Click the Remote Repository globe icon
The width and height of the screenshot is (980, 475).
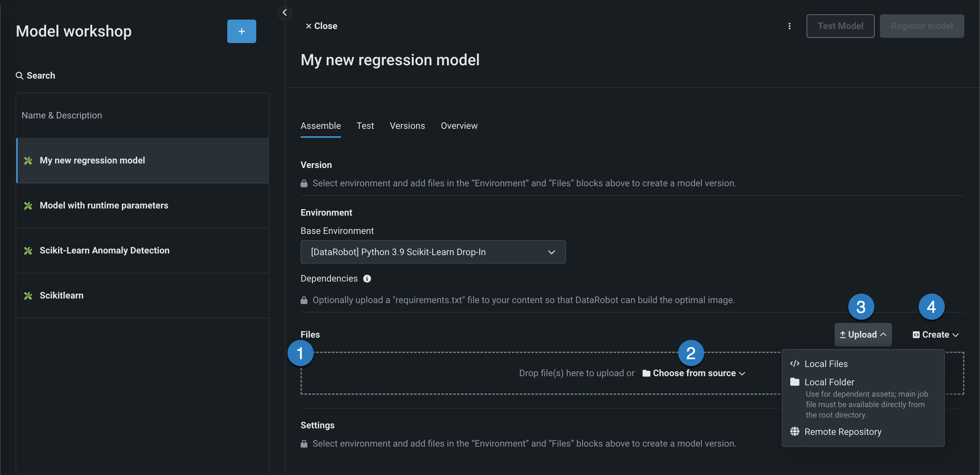tap(794, 431)
